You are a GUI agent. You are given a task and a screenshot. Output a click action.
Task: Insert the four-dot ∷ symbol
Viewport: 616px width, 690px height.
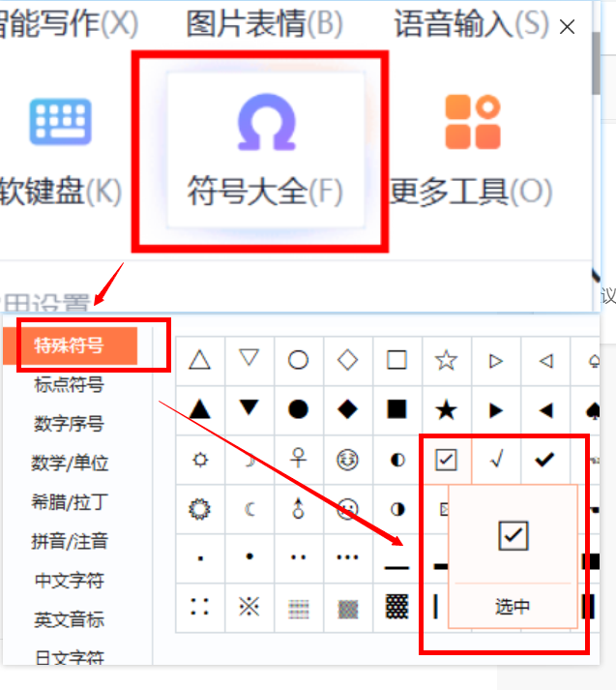pos(200,608)
